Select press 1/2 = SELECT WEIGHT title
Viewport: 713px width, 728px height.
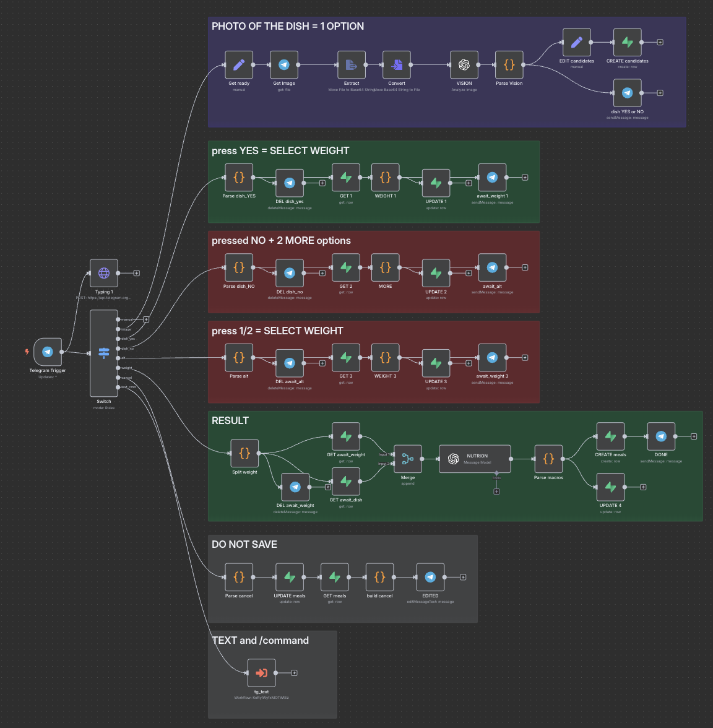(277, 331)
